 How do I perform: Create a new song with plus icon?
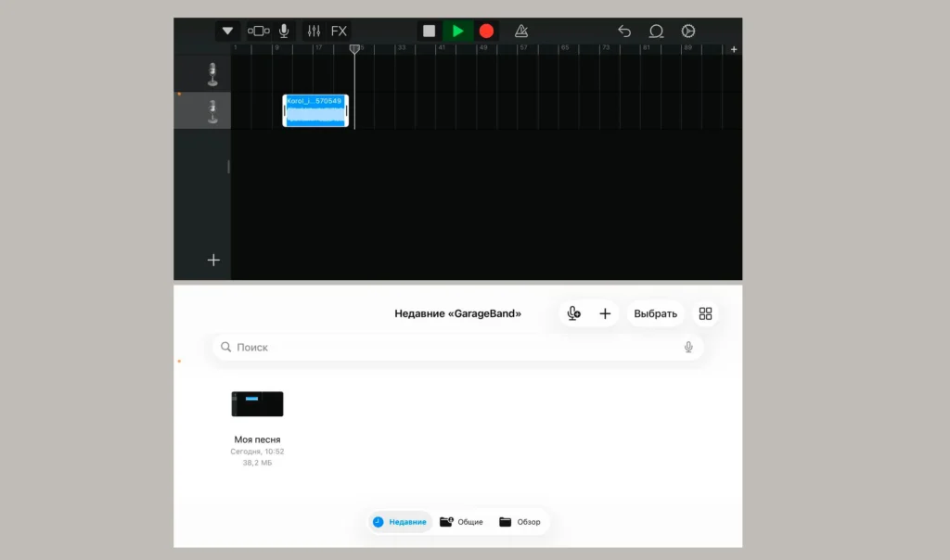(x=605, y=313)
